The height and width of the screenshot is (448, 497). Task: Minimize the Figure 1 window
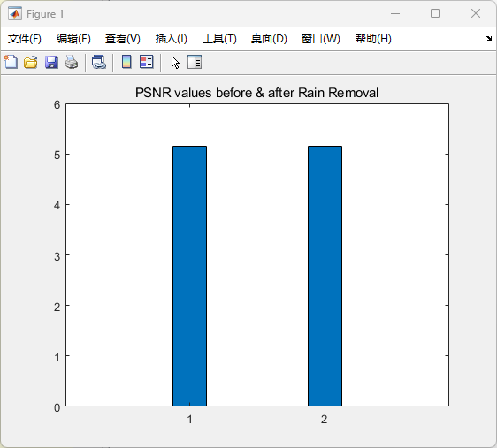click(x=395, y=13)
